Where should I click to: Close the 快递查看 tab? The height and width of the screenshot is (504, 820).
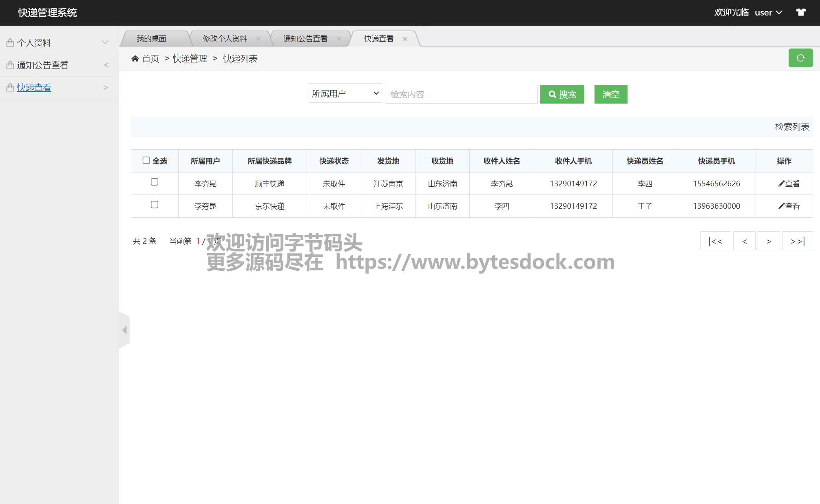point(405,39)
